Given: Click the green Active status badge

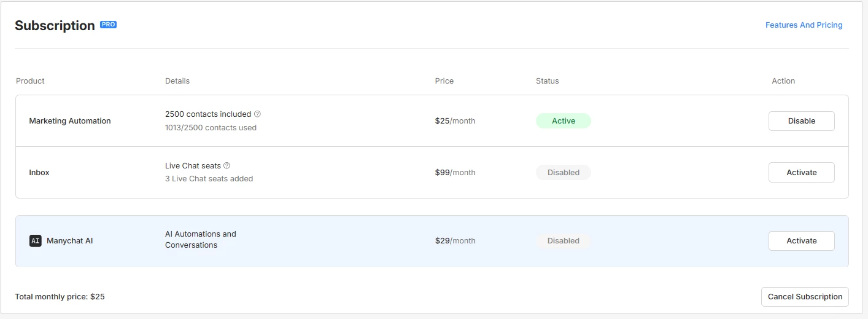Looking at the screenshot, I should coord(563,121).
